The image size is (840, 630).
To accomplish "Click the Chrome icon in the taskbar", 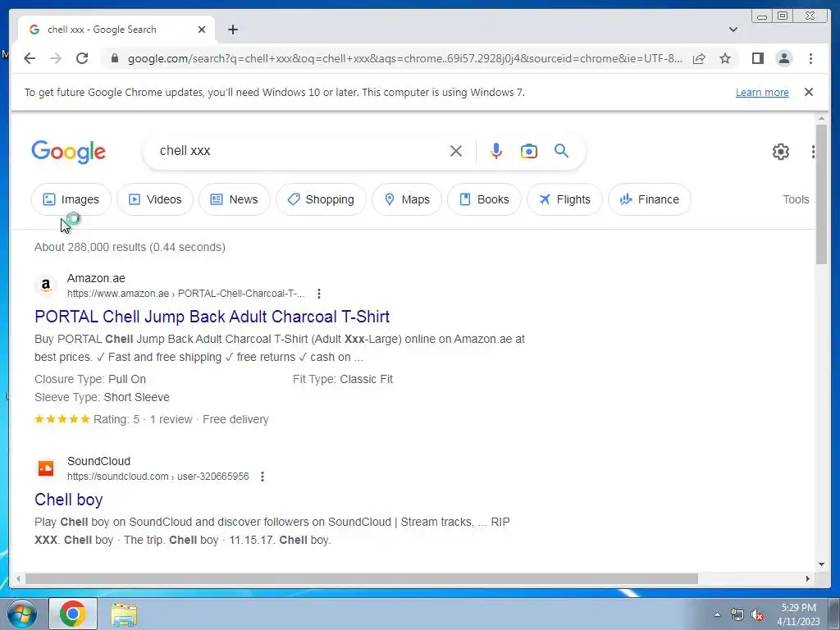I will pos(73,614).
